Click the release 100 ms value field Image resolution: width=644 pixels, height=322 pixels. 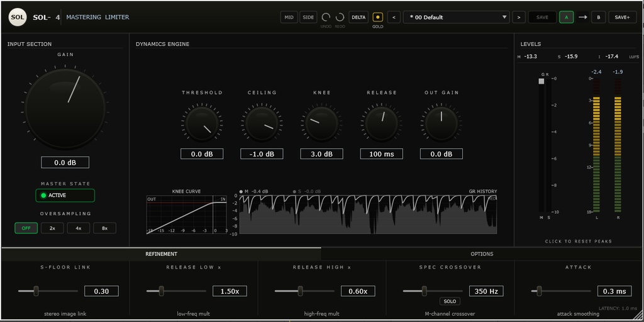382,154
